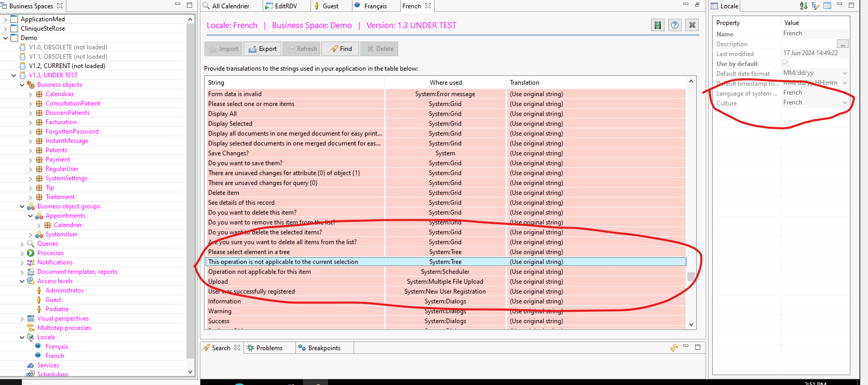The image size is (868, 385).
Task: Click the Find button
Action: (340, 49)
